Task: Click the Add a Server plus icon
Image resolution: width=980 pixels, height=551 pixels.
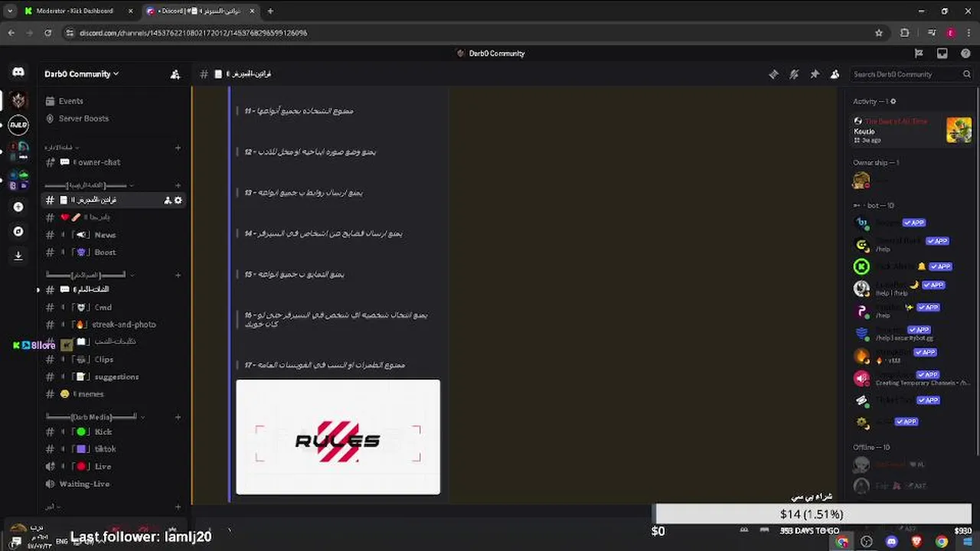Action: [x=18, y=207]
